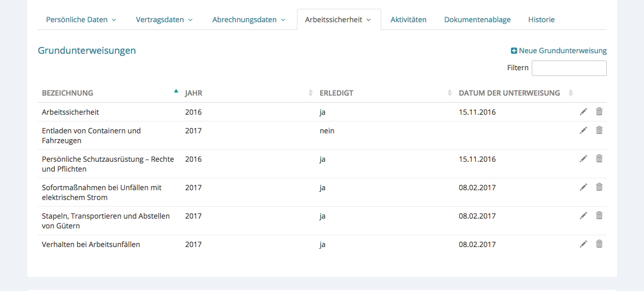Edit the Persönliche Schutzausrüstung entry
This screenshot has height=291, width=644.
(583, 159)
